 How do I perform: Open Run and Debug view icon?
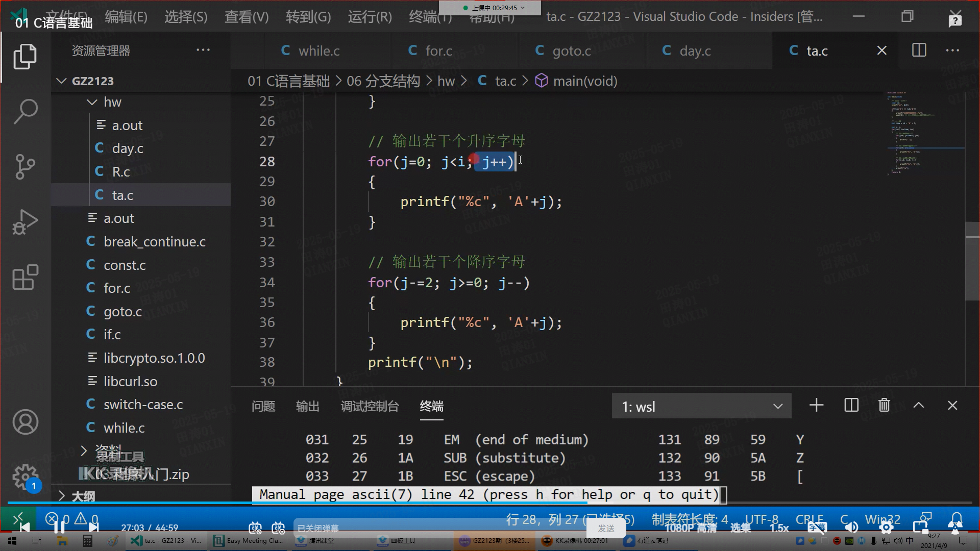click(25, 222)
